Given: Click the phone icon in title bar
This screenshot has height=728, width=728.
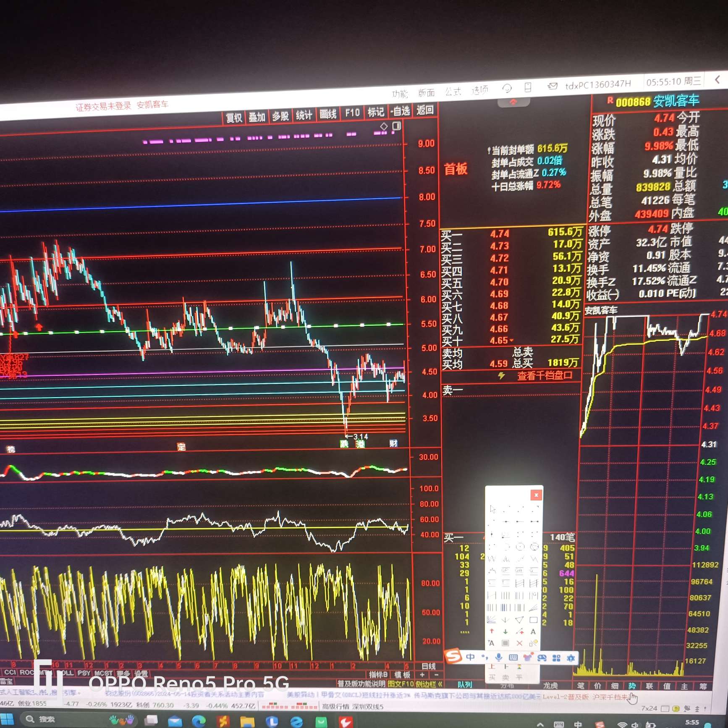Looking at the screenshot, I should tap(528, 87).
